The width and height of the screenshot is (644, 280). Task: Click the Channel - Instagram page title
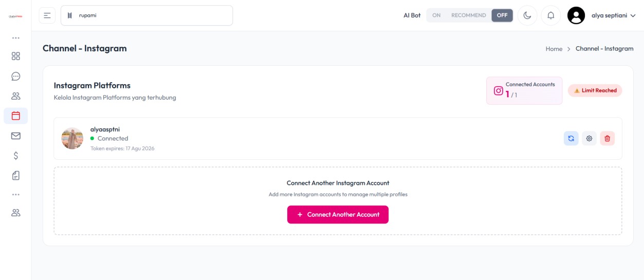pyautogui.click(x=85, y=49)
